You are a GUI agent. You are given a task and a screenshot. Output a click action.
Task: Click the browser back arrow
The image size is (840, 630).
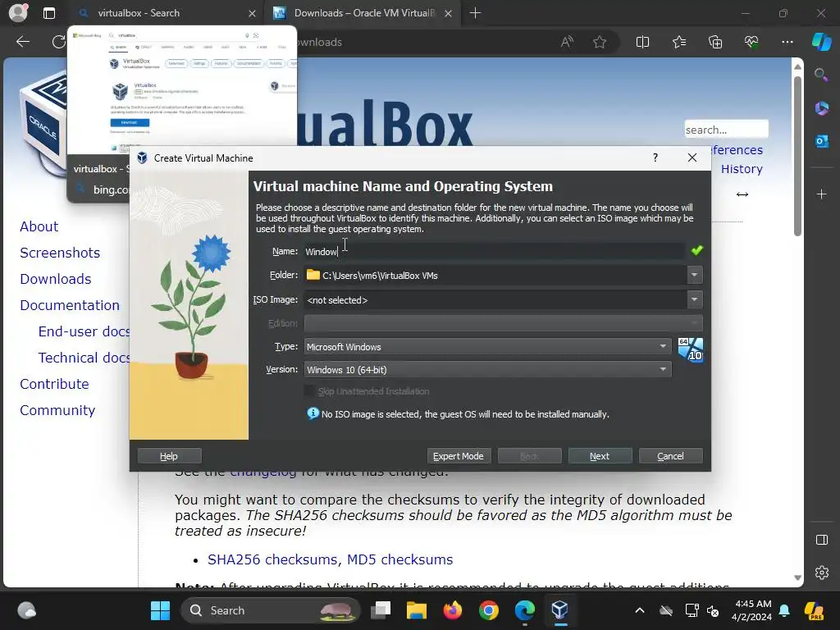pos(22,42)
